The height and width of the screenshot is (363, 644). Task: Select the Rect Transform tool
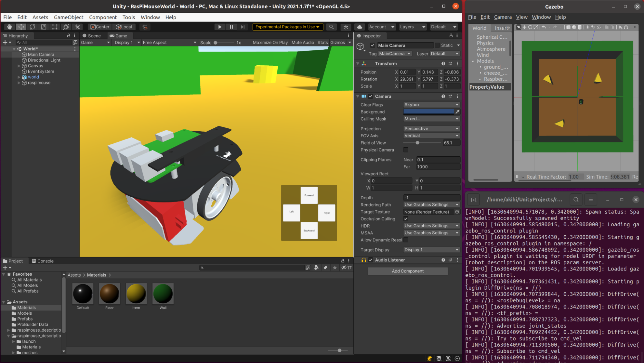[55, 27]
